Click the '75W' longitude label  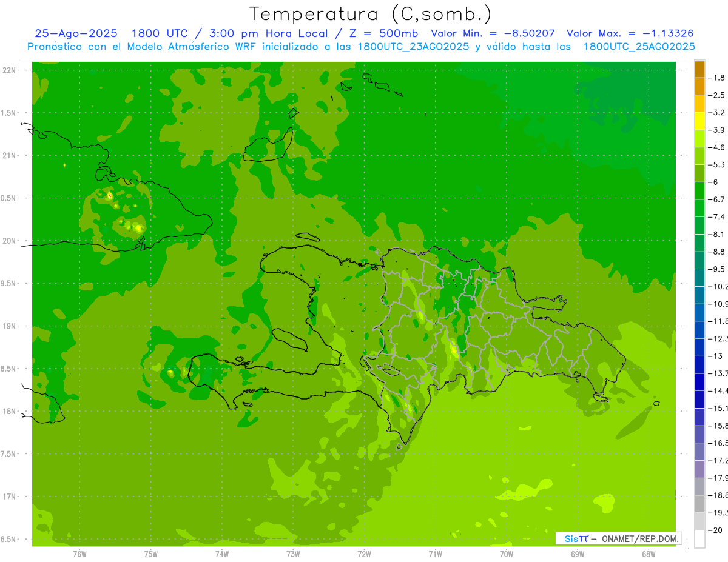151,554
